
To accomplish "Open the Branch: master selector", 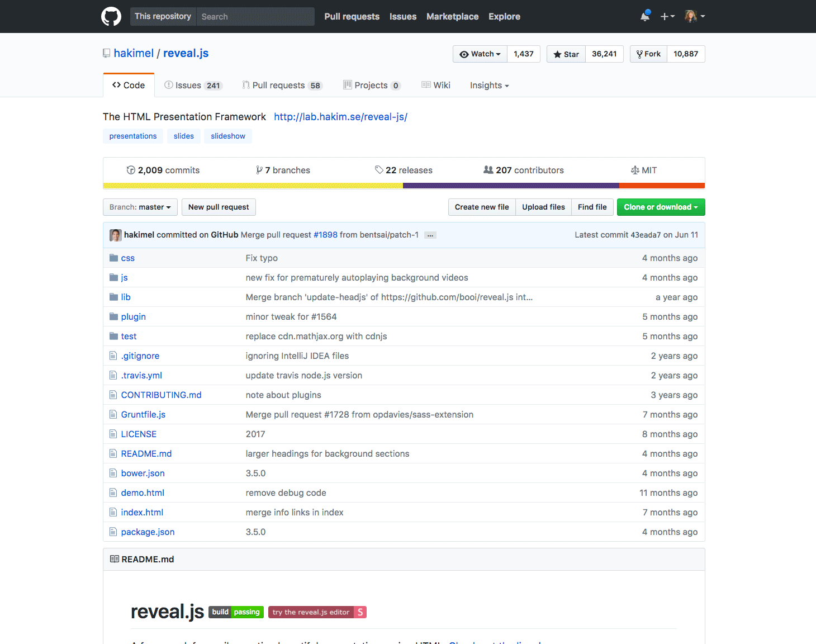I will click(140, 207).
